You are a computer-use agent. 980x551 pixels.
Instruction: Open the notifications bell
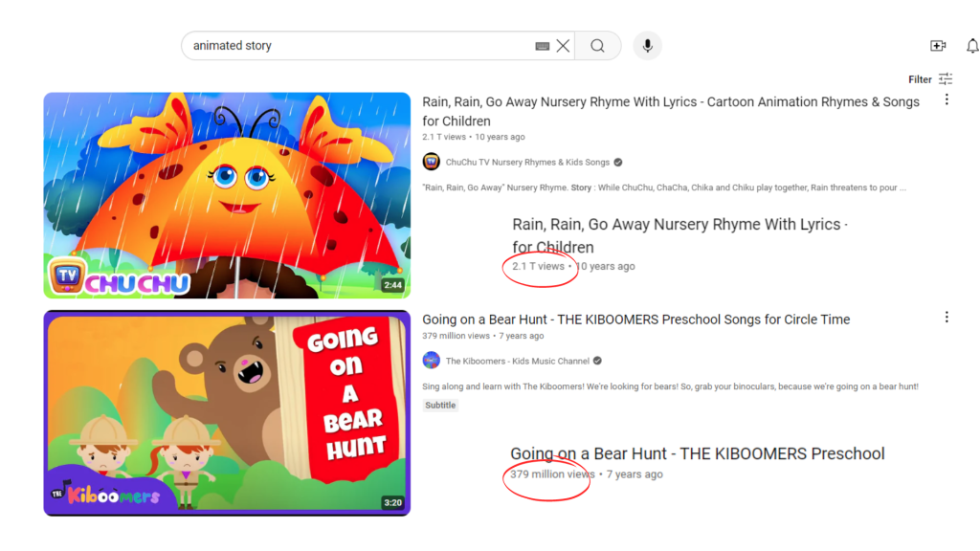pos(972,46)
